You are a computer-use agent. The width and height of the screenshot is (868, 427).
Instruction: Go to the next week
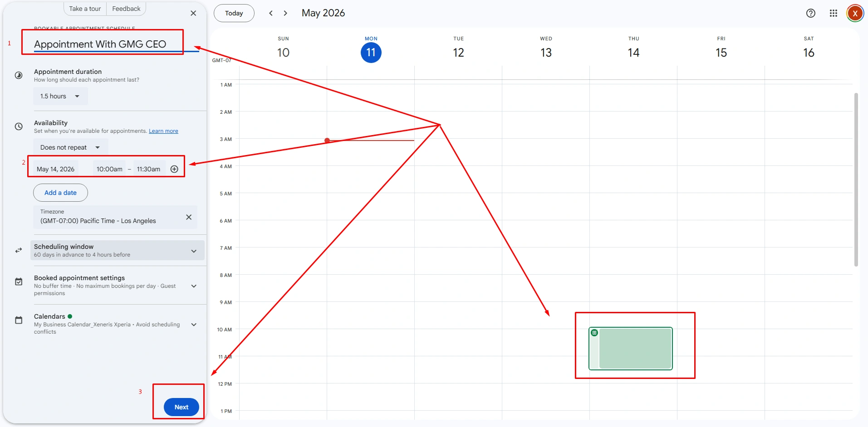(285, 13)
